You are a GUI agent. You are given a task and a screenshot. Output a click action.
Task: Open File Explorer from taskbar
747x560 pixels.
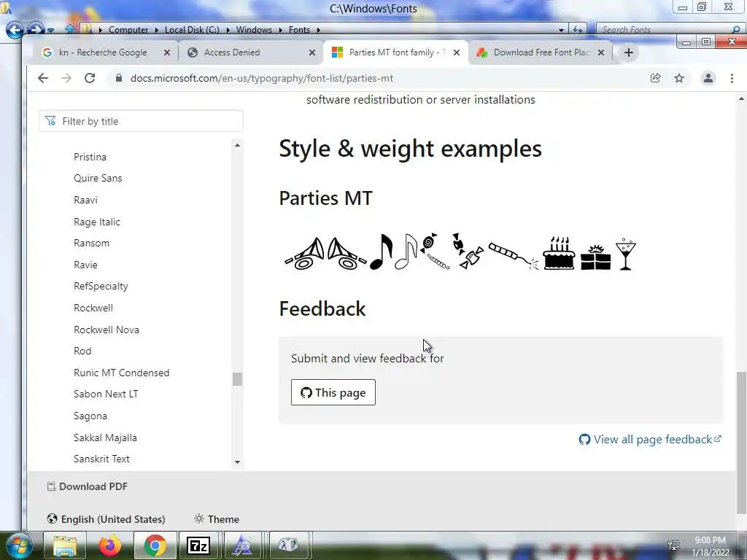click(65, 545)
